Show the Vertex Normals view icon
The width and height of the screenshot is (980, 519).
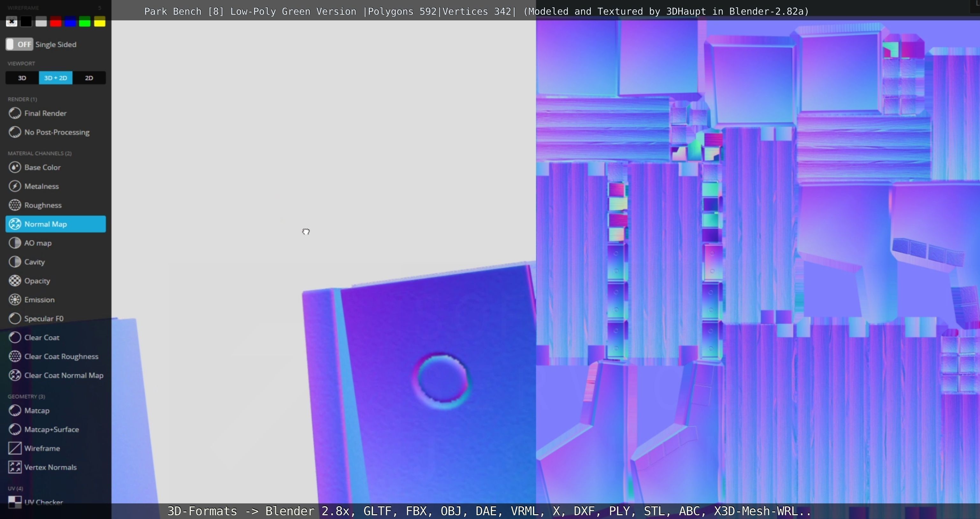tap(15, 467)
